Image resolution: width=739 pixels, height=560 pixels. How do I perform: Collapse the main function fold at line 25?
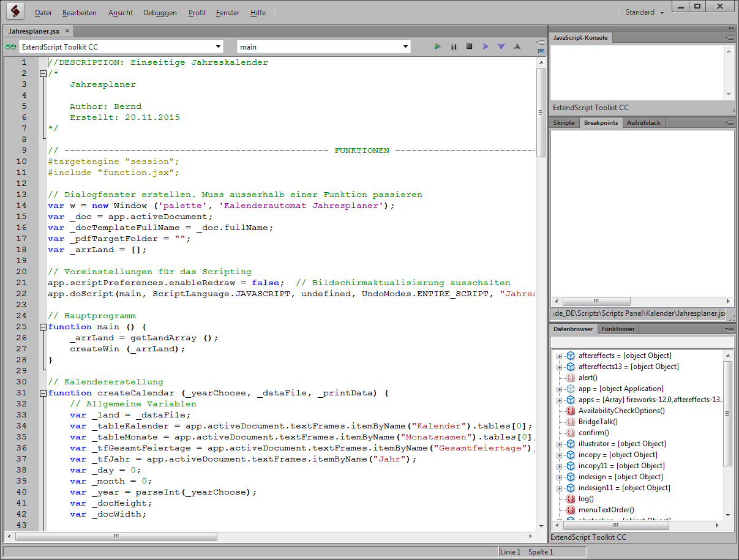pos(43,327)
